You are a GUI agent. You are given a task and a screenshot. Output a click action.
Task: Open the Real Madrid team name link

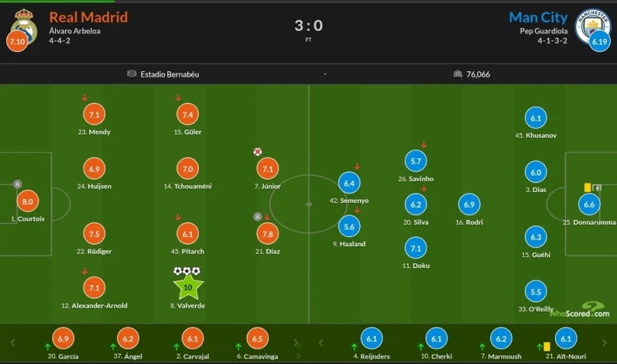pos(88,17)
